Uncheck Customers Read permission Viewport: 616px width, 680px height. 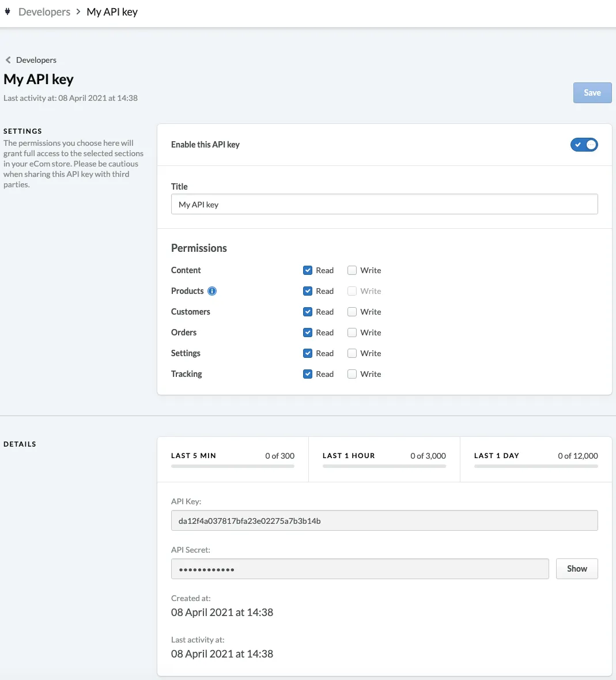tap(308, 312)
